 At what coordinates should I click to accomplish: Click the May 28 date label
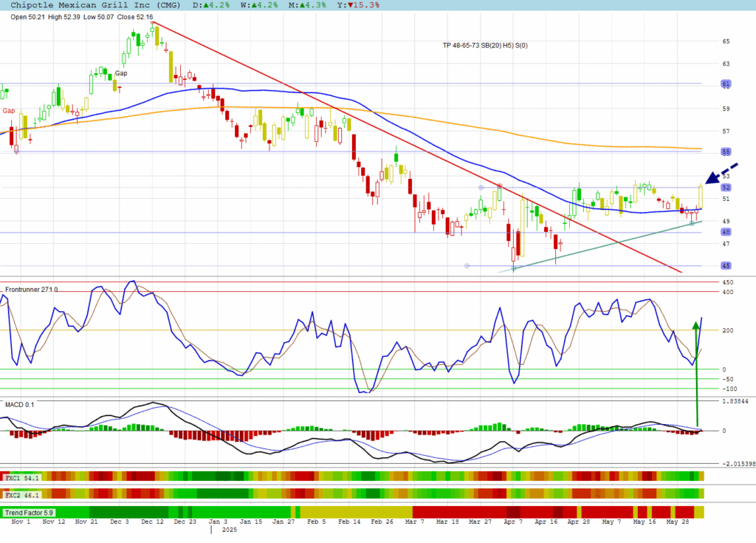tap(678, 522)
